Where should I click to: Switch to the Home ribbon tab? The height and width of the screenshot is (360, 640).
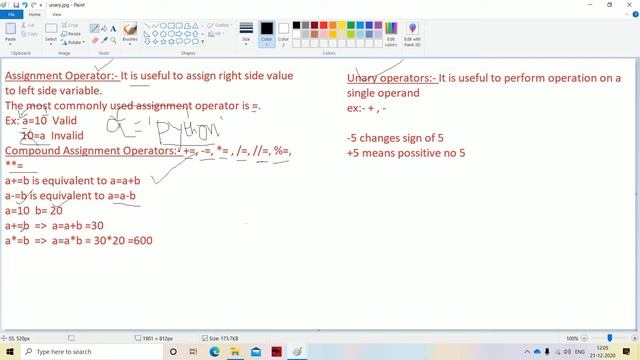coord(35,14)
